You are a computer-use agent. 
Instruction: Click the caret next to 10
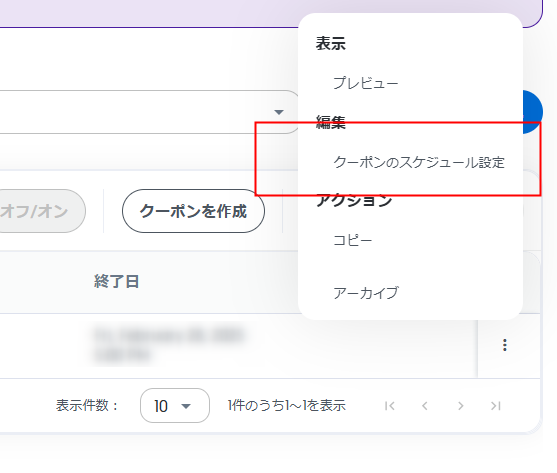click(x=186, y=406)
